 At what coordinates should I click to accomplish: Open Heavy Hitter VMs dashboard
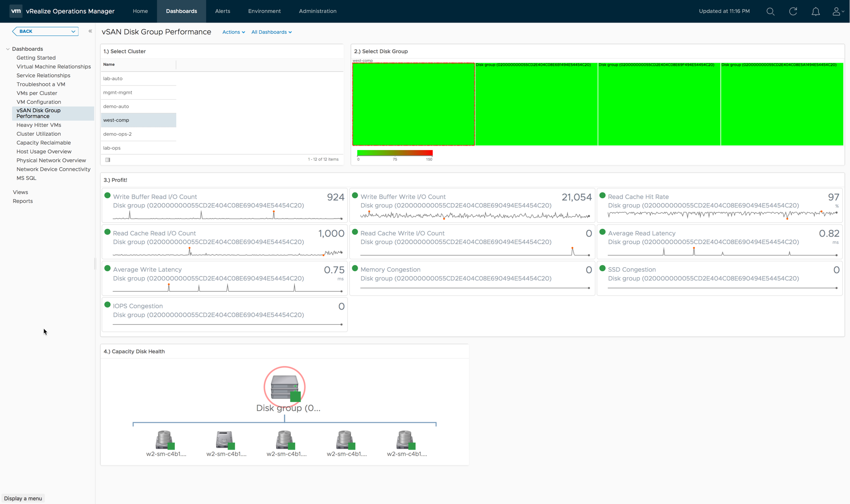click(x=39, y=125)
